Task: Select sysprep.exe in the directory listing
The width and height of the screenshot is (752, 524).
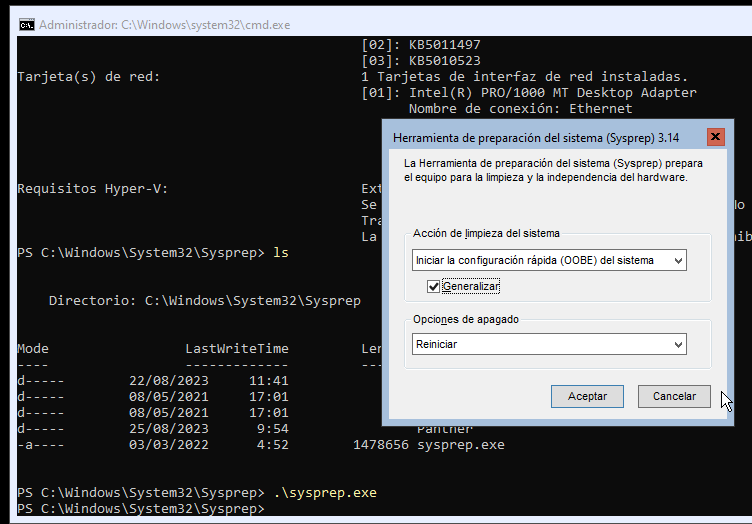Action: click(x=461, y=445)
